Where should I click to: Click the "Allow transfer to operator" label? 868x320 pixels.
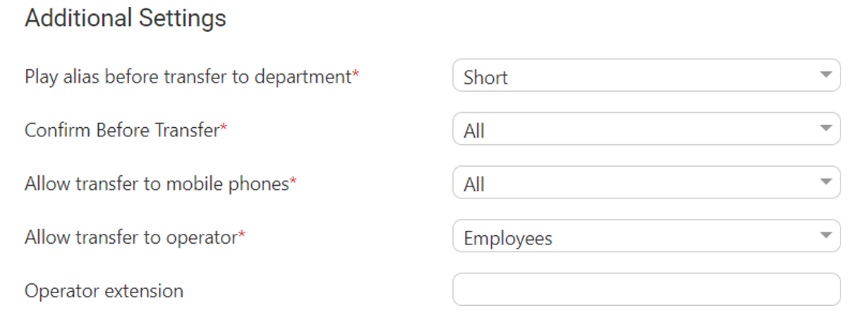(x=131, y=237)
